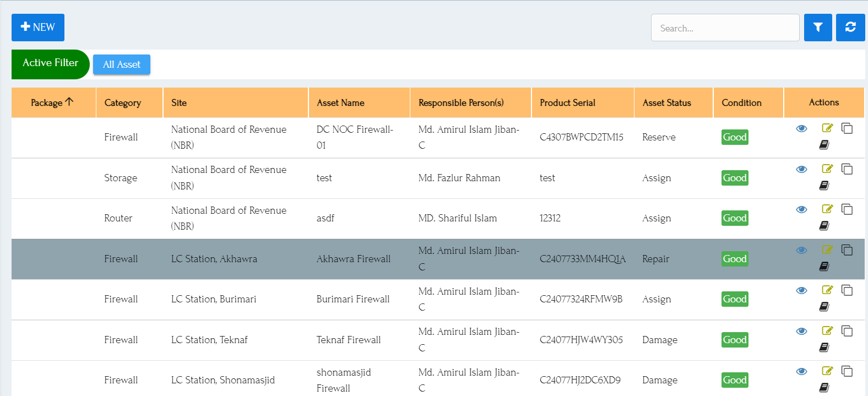868x396 pixels.
Task: Edit the Storage test asset row
Action: pos(827,169)
